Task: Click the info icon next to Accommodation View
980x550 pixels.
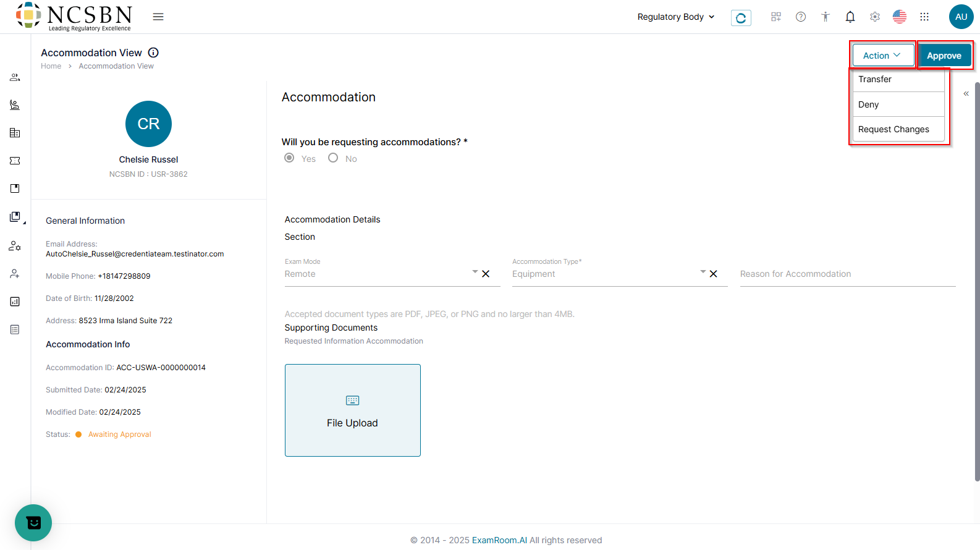Action: pos(153,53)
